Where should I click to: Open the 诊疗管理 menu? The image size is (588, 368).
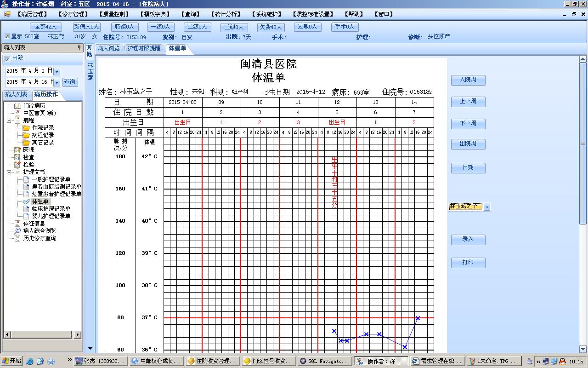(x=73, y=14)
